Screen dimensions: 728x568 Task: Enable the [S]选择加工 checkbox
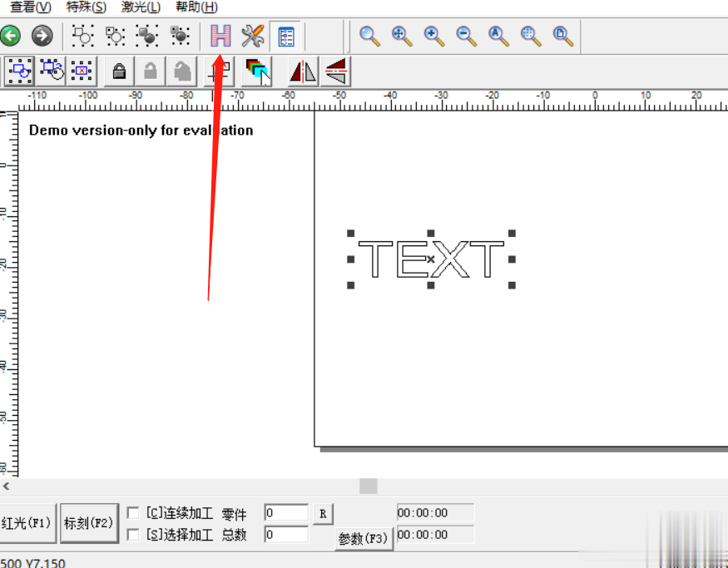point(133,535)
